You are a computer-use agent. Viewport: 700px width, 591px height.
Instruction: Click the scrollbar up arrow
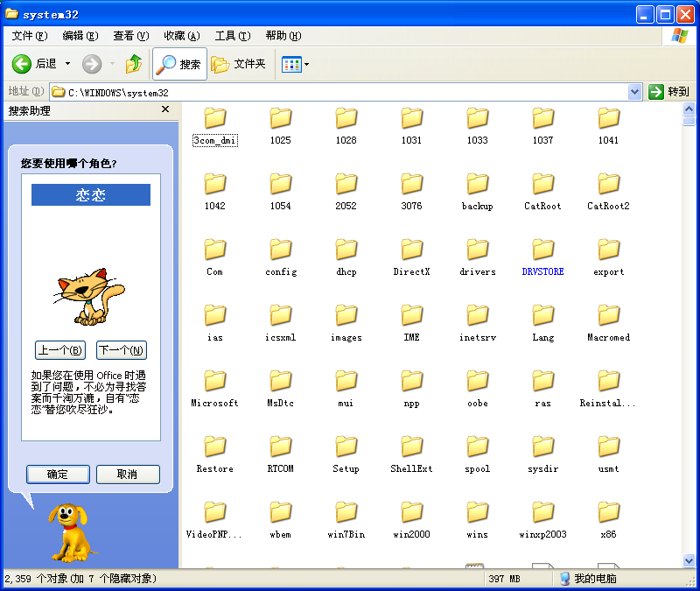[689, 109]
